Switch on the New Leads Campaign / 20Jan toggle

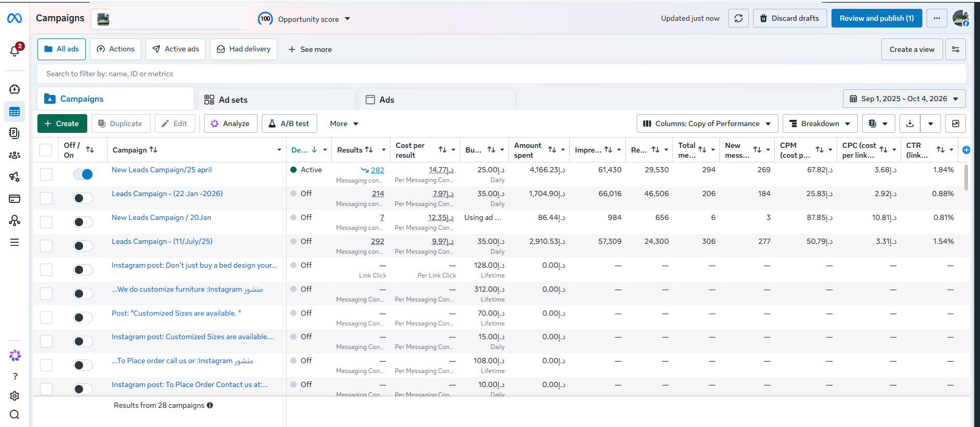(83, 222)
